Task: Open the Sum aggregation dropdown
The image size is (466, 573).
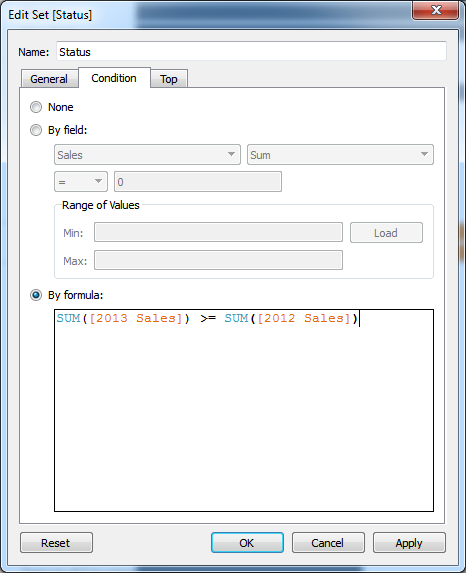Action: click(x=340, y=155)
